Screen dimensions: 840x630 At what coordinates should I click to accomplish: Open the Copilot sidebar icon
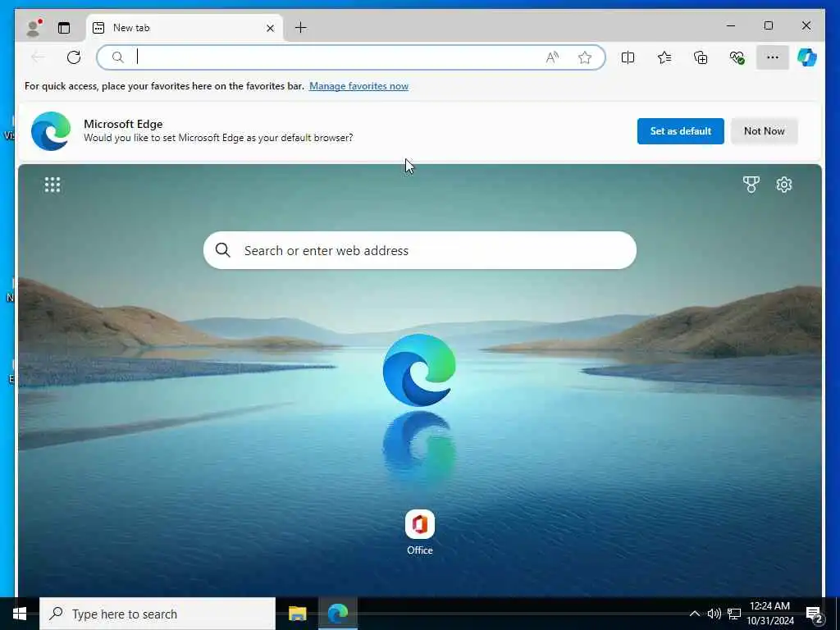coord(807,57)
